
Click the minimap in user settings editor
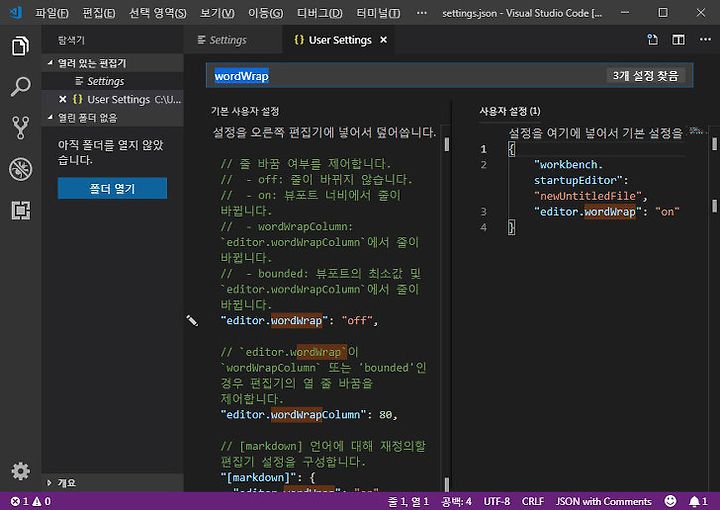click(697, 131)
